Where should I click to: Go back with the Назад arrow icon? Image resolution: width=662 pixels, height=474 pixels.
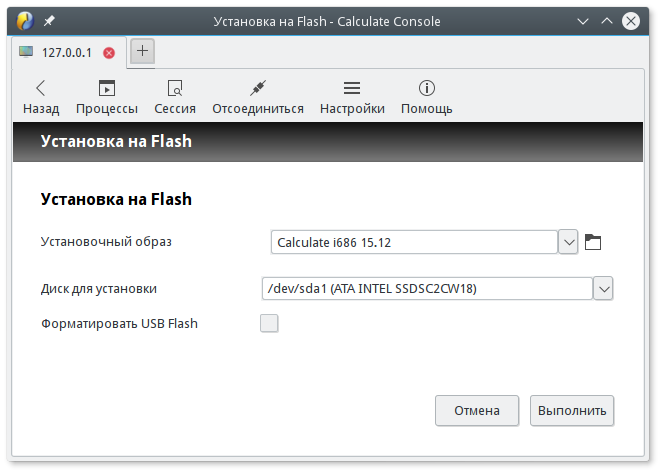(x=41, y=88)
